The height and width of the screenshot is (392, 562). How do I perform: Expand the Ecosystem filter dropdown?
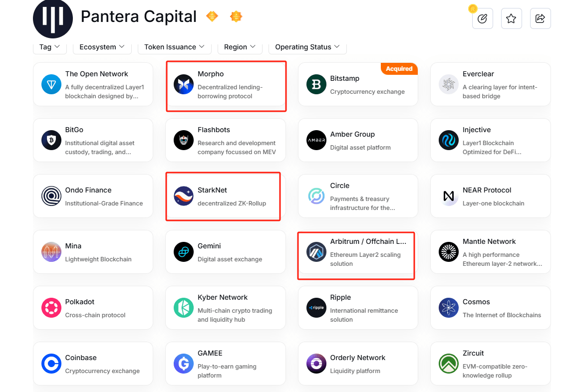tap(102, 46)
